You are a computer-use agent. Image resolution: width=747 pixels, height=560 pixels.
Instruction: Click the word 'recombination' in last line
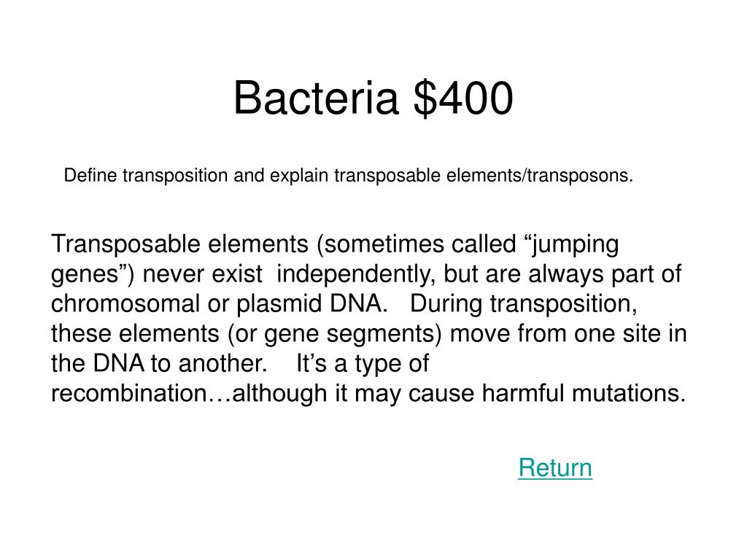click(x=128, y=394)
